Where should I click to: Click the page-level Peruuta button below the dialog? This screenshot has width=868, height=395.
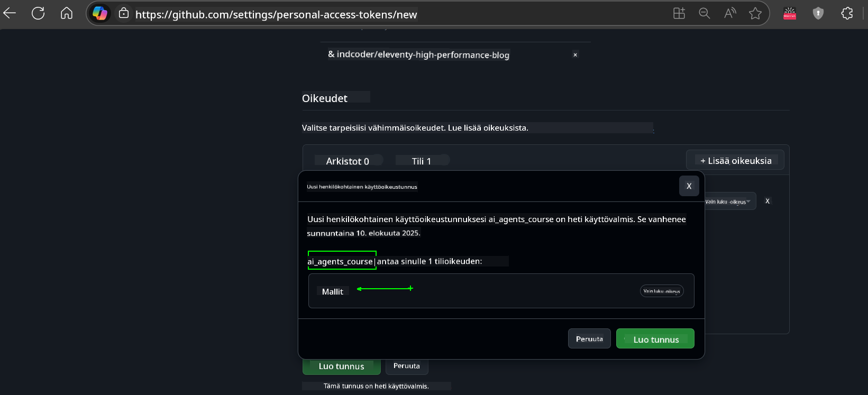407,366
